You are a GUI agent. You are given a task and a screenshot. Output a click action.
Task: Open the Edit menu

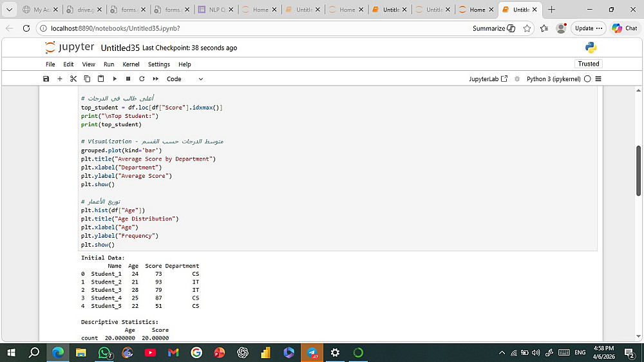pos(69,64)
